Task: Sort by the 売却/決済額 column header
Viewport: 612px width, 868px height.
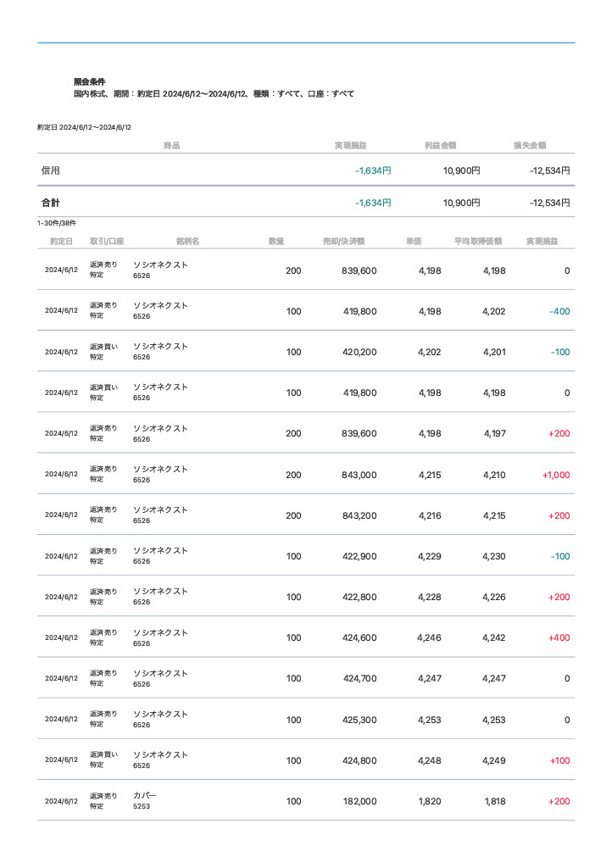Action: tap(343, 242)
